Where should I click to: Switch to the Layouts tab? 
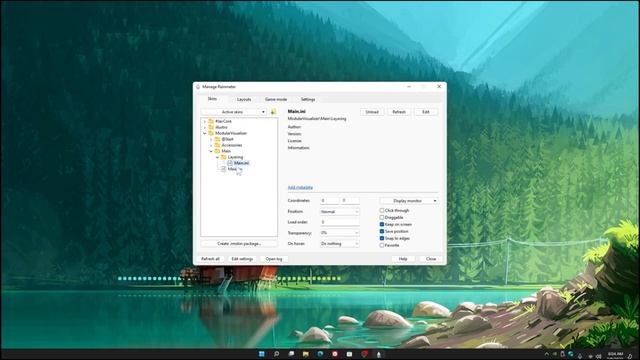pos(244,99)
